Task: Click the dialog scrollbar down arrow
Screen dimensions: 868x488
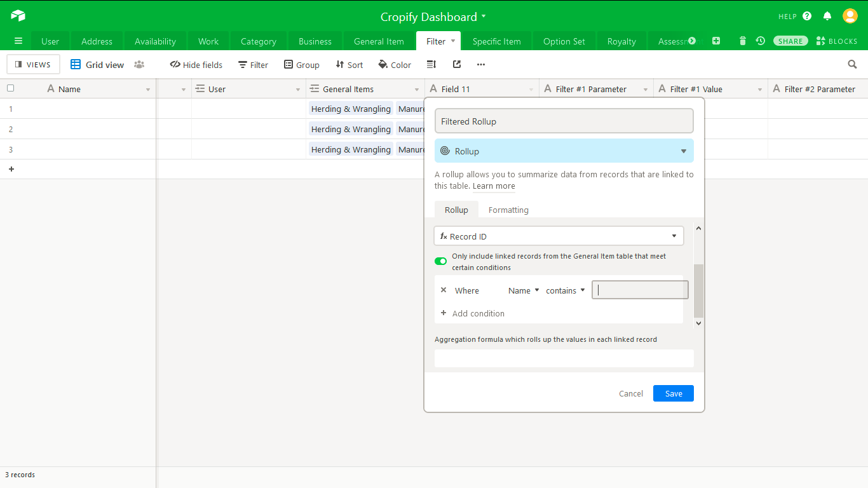Action: click(x=698, y=323)
